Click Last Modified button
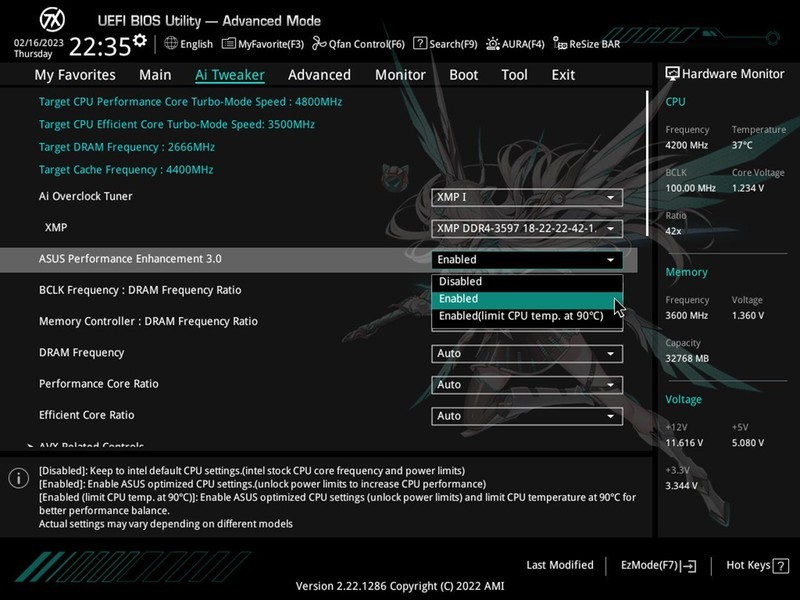 [560, 565]
